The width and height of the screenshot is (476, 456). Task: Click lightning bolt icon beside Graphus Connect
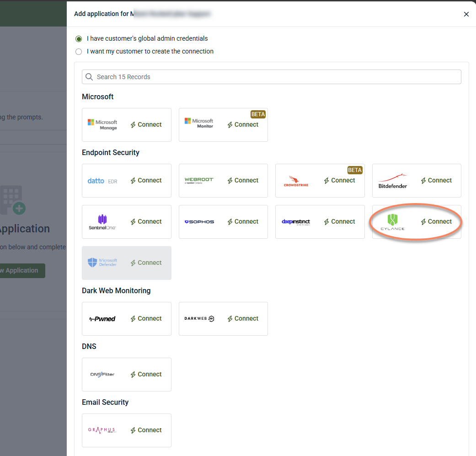(x=133, y=431)
